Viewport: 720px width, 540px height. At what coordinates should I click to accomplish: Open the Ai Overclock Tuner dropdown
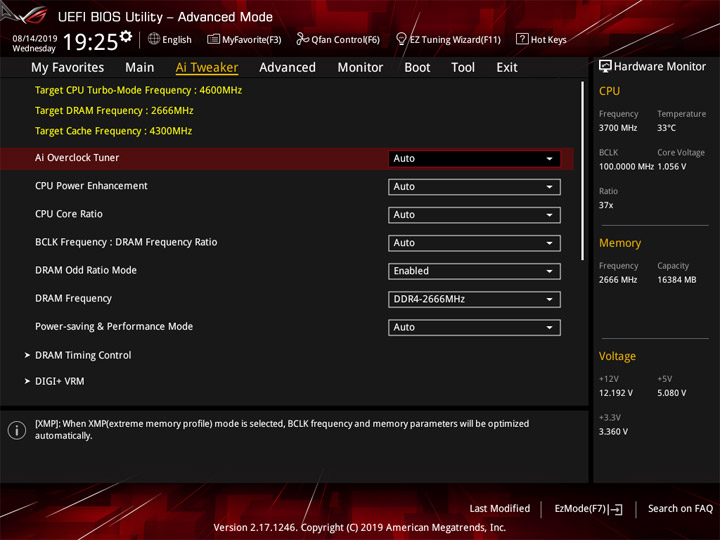pos(474,158)
